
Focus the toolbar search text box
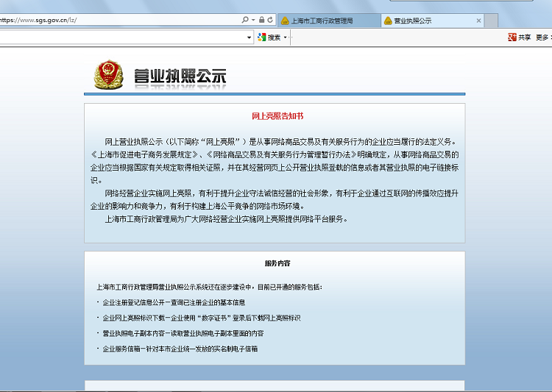[122, 38]
